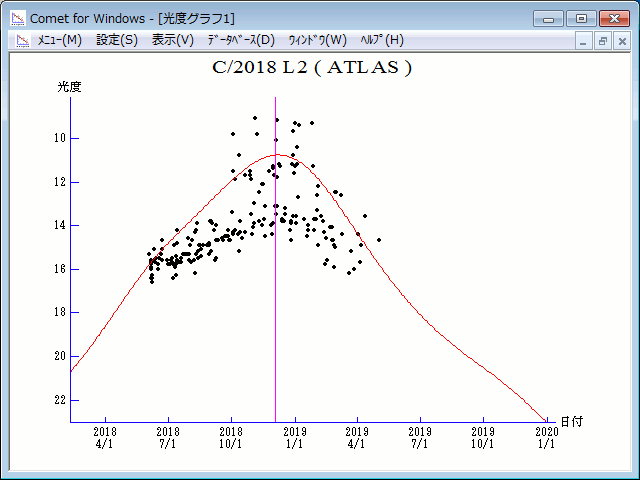Expand the 表示(V) view menu
640x480 pixels.
[x=172, y=40]
